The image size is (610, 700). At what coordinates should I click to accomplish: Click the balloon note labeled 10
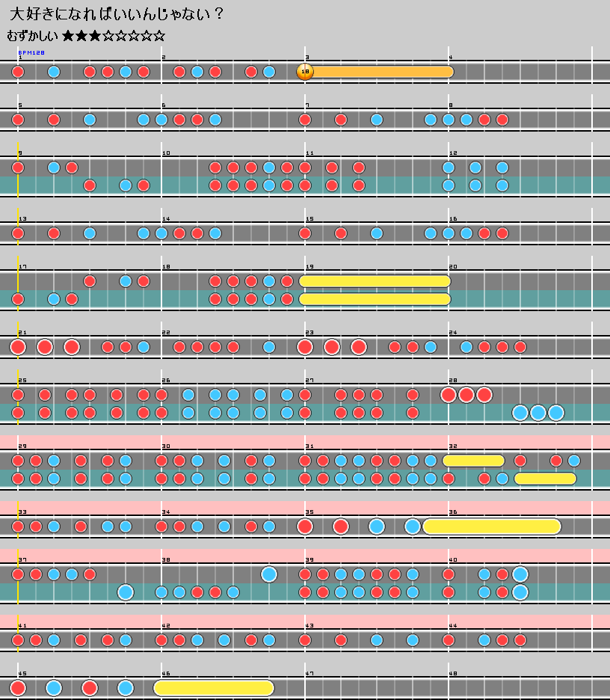pyautogui.click(x=305, y=72)
